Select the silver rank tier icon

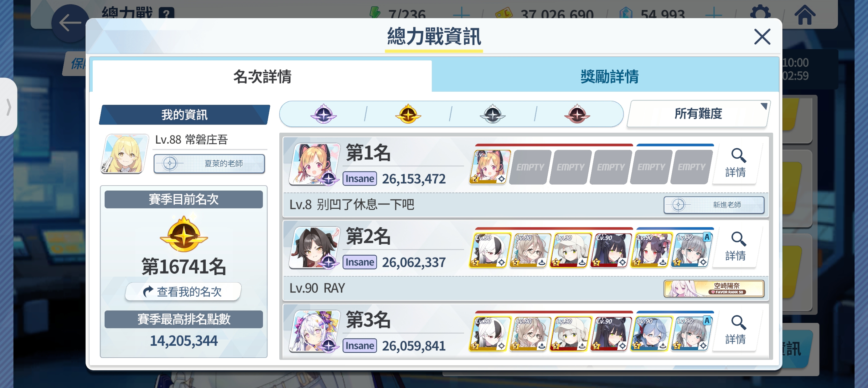point(493,114)
